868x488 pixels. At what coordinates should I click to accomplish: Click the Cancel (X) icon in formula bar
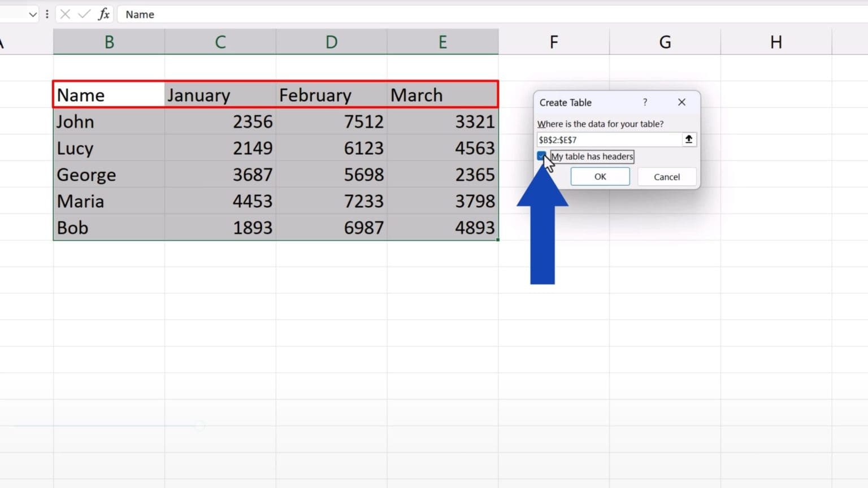point(66,14)
